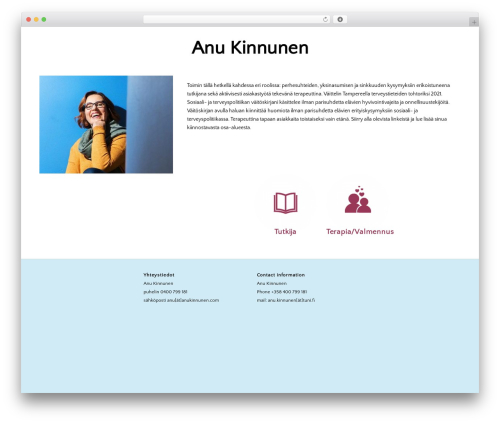The image size is (500, 423).
Task: Click the Yhteystiedot footer heading
Action: tap(159, 275)
